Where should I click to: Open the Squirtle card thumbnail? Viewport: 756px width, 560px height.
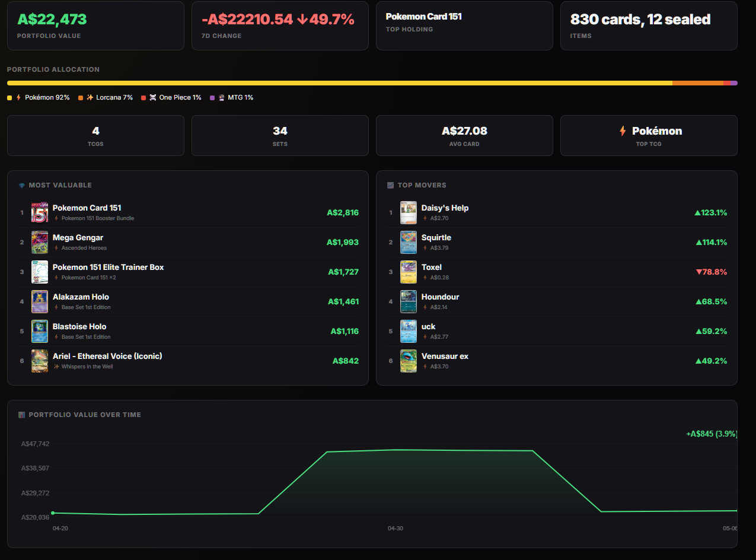coord(409,242)
